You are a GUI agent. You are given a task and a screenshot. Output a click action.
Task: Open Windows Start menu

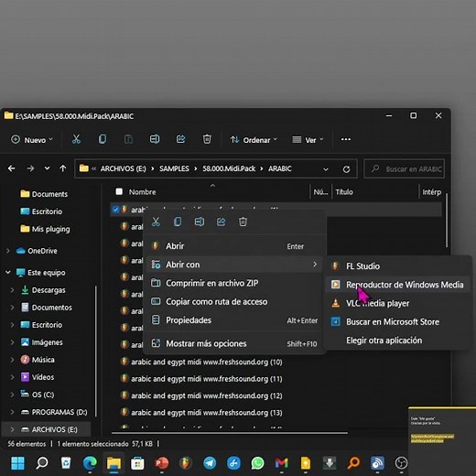tap(17, 463)
